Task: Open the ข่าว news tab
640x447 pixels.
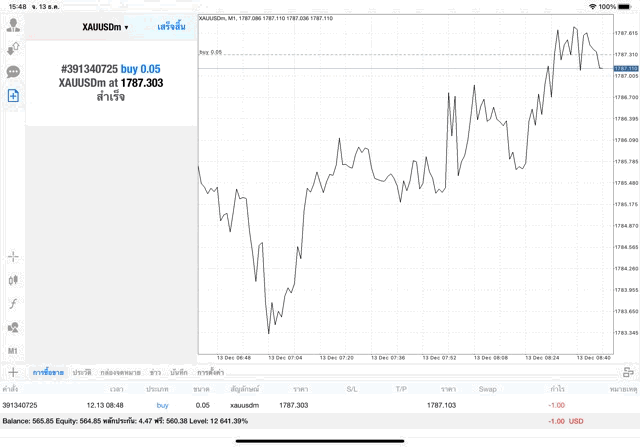Action: pyautogui.click(x=155, y=372)
